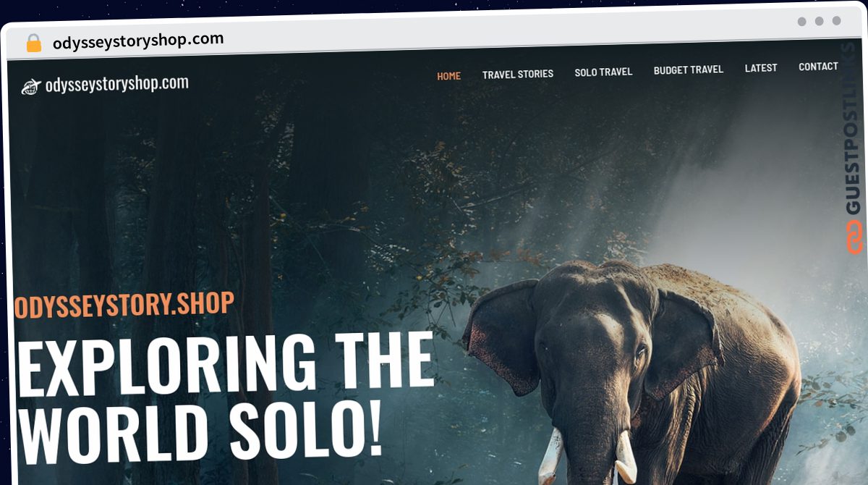Open the Travel Stories menu item
Screen dimensions: 868x485
[x=518, y=74]
